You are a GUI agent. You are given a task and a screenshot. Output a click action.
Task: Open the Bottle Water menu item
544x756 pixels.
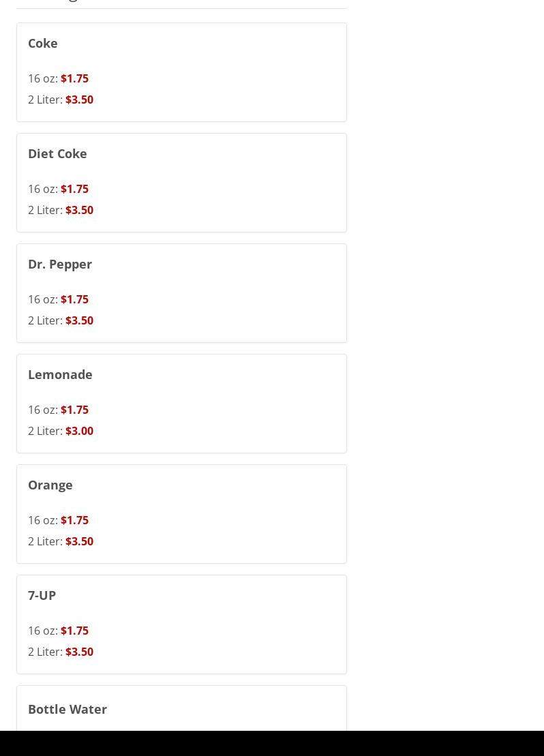[67, 709]
